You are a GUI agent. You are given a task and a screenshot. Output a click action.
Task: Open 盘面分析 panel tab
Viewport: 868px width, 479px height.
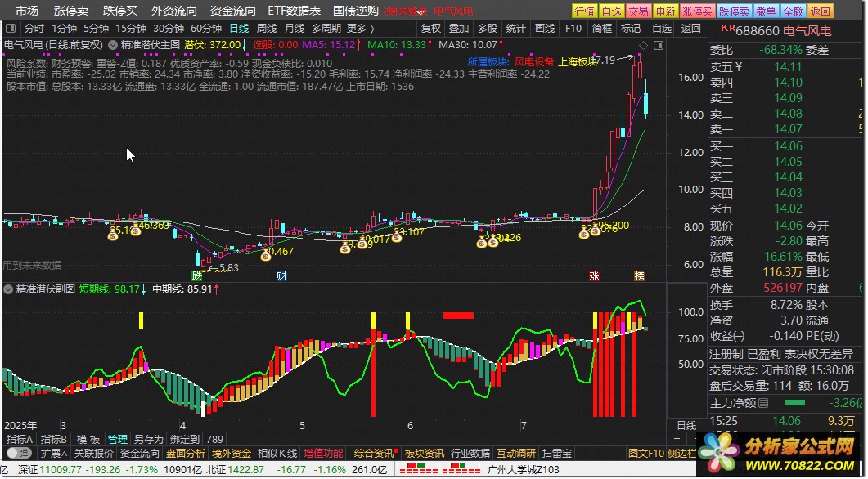point(186,454)
